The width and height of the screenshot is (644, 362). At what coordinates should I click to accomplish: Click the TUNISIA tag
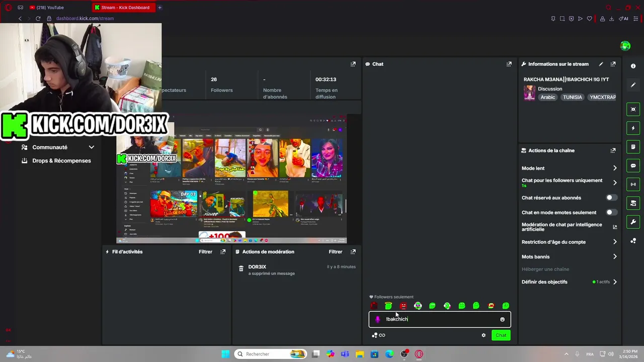coord(573,98)
